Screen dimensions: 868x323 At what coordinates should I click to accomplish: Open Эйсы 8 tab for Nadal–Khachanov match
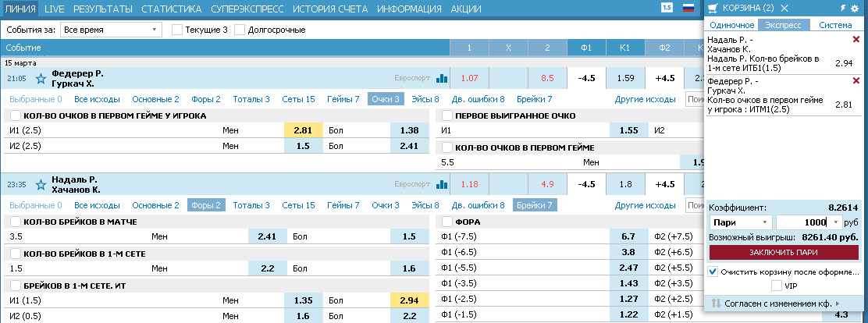tap(425, 205)
